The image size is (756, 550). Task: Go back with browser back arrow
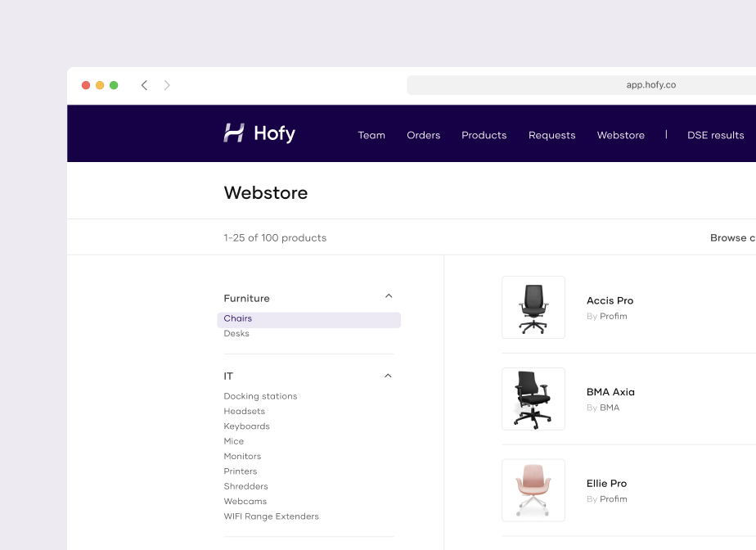pyautogui.click(x=144, y=85)
